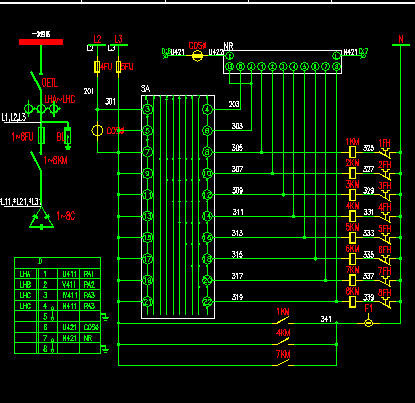Screen dimensions: 415x403
Task: Select the U411 table cell
Action: (x=69, y=274)
